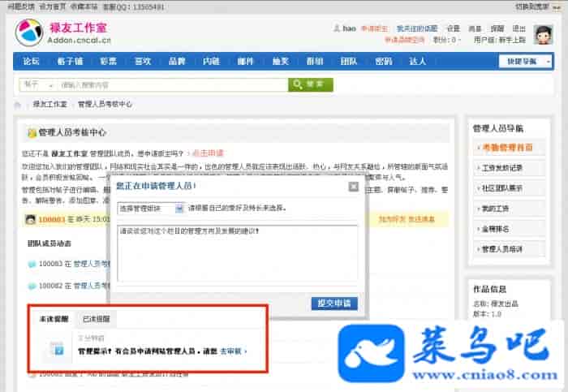Viewport: 568px width, 392px height.
Task: Open the 选择管理版块 dropdown
Action: click(151, 209)
